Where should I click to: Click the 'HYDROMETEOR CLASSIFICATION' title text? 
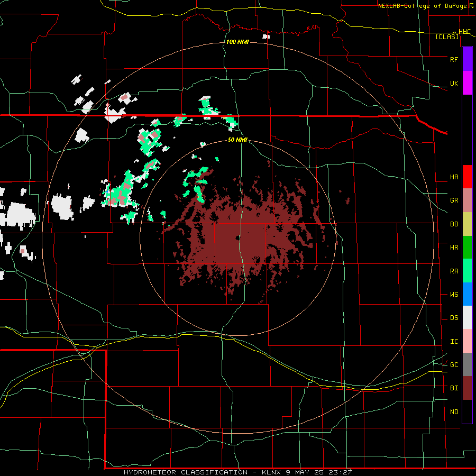point(186,472)
